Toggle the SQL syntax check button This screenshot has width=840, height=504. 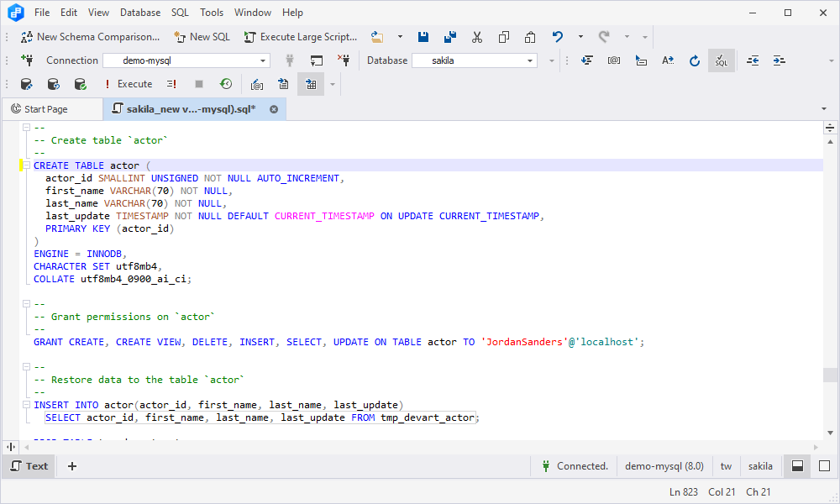721,60
